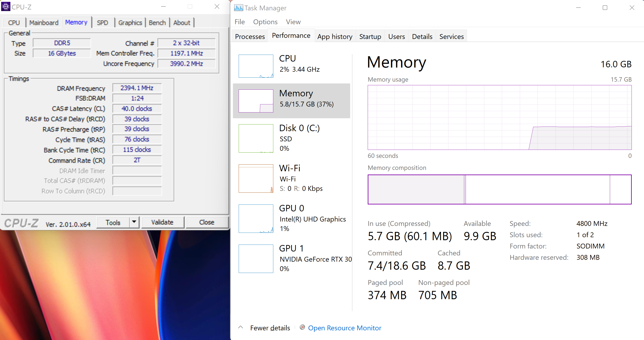Viewport: 644px width, 340px height.
Task: Click the Mem Controller Freq 1197.1 MHz value
Action: [x=186, y=53]
